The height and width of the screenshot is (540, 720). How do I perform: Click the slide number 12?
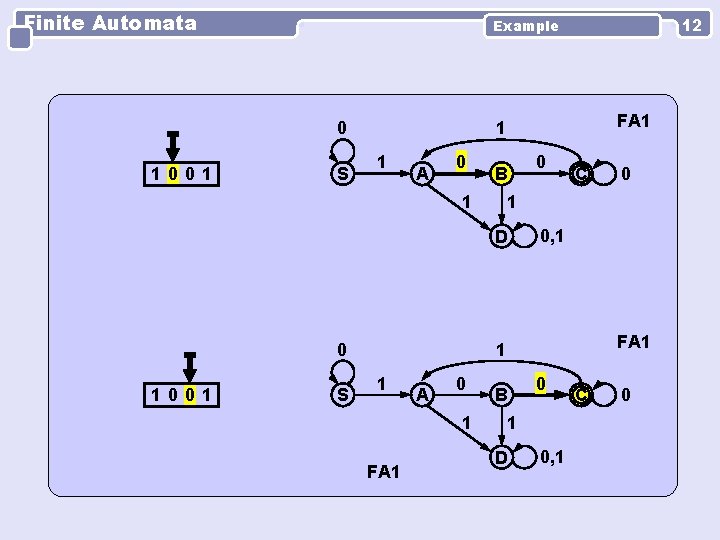click(x=692, y=25)
